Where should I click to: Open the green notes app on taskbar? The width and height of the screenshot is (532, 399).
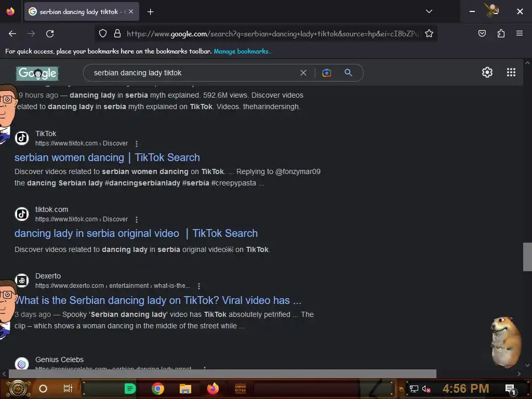point(130,389)
